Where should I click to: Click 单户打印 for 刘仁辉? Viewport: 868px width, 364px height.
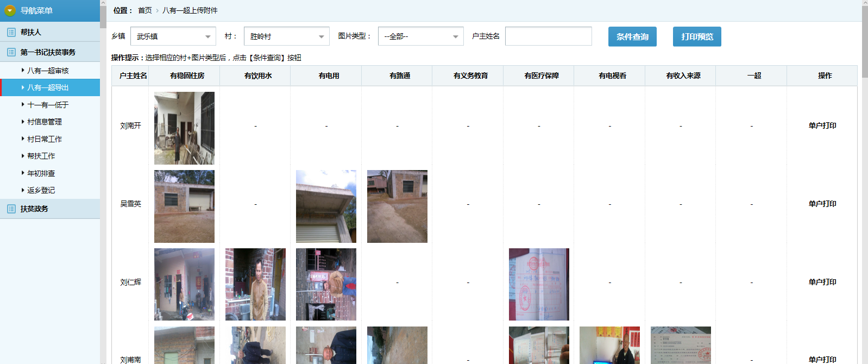point(822,282)
